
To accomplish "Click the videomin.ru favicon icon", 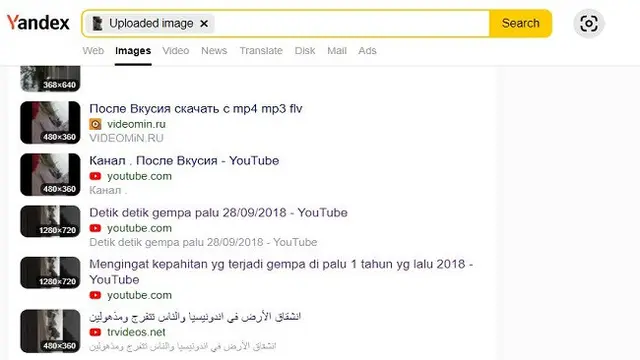I will coord(95,124).
